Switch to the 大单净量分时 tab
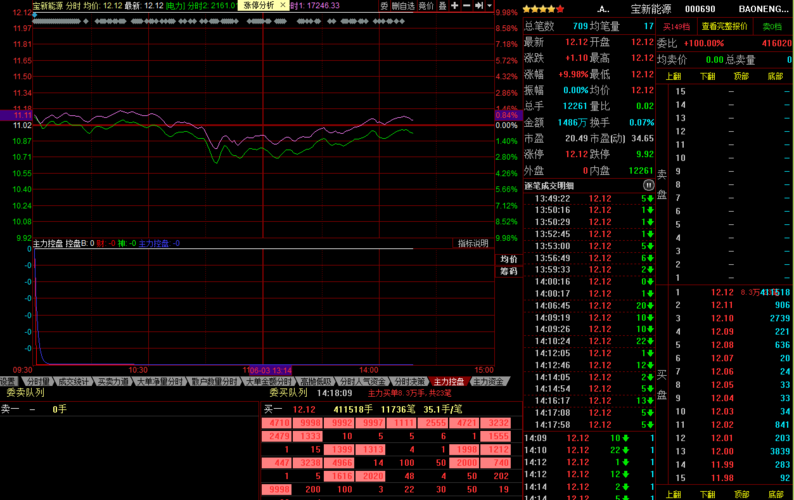The image size is (794, 500). [160, 381]
